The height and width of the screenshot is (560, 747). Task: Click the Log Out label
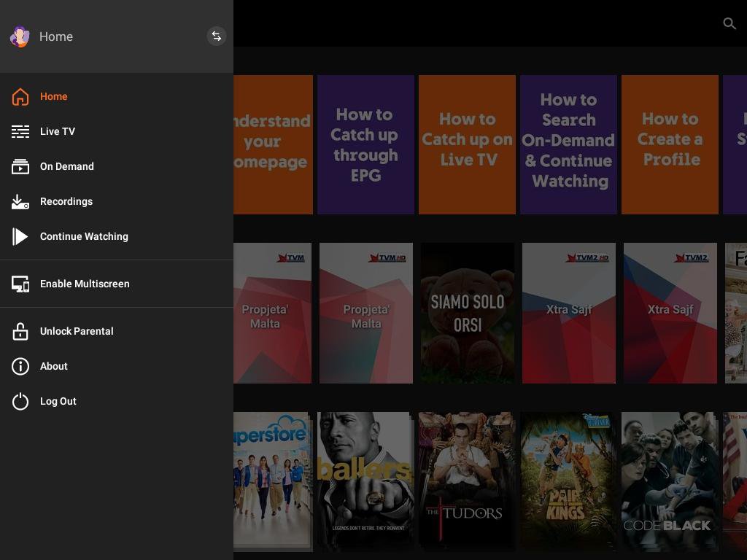(x=58, y=402)
